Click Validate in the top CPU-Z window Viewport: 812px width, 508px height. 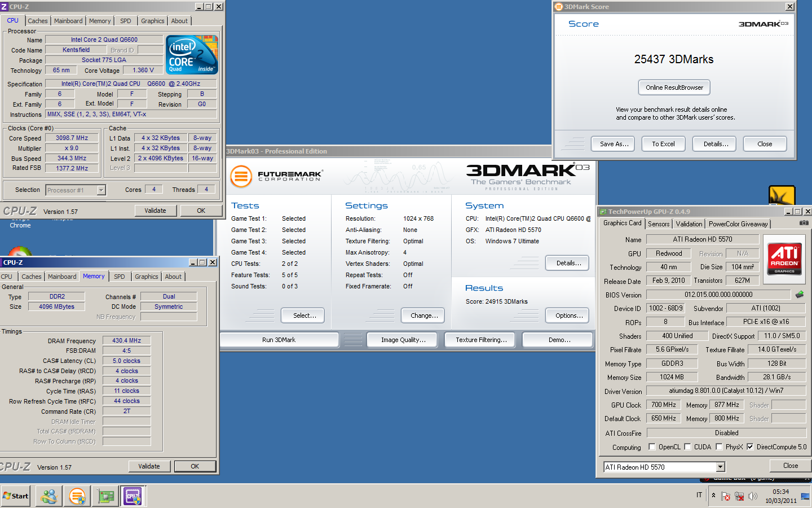(x=155, y=211)
